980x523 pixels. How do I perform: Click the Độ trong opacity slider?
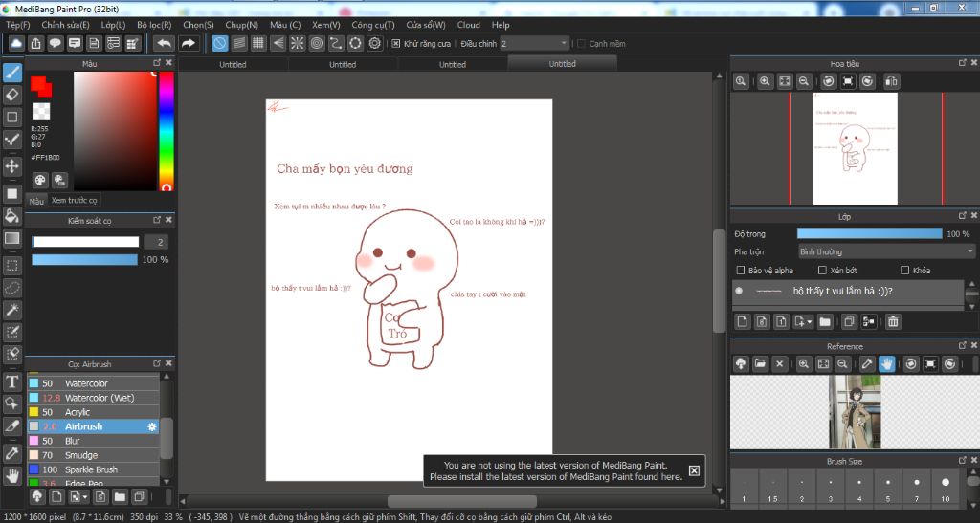pos(869,233)
